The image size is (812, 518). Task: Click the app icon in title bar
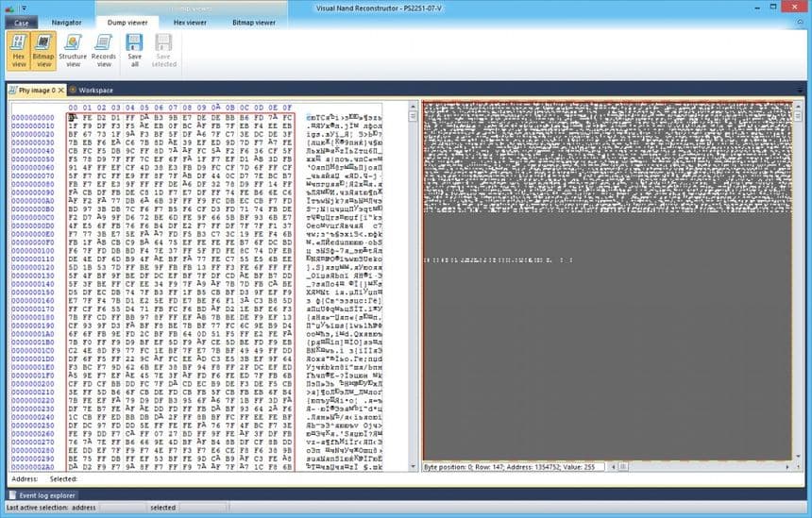click(8, 6)
